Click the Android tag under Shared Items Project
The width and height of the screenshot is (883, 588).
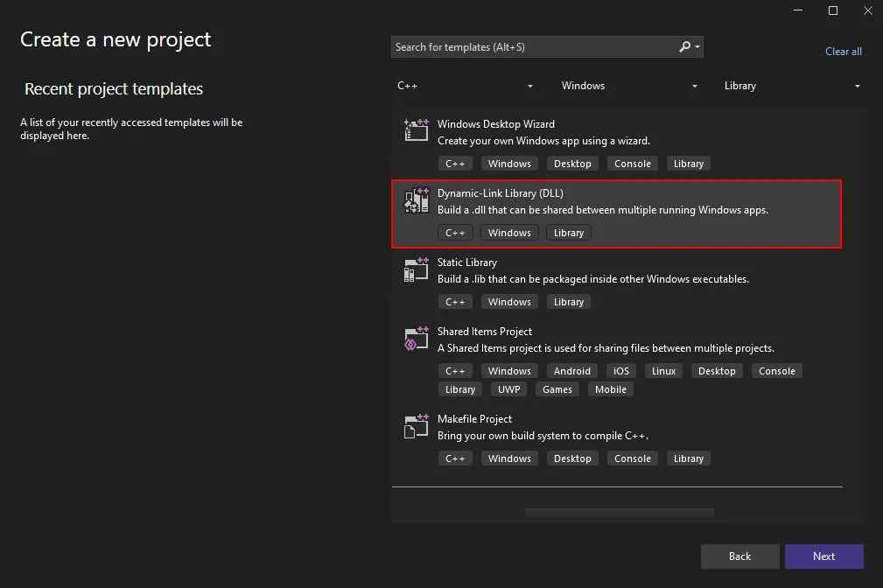tap(571, 371)
